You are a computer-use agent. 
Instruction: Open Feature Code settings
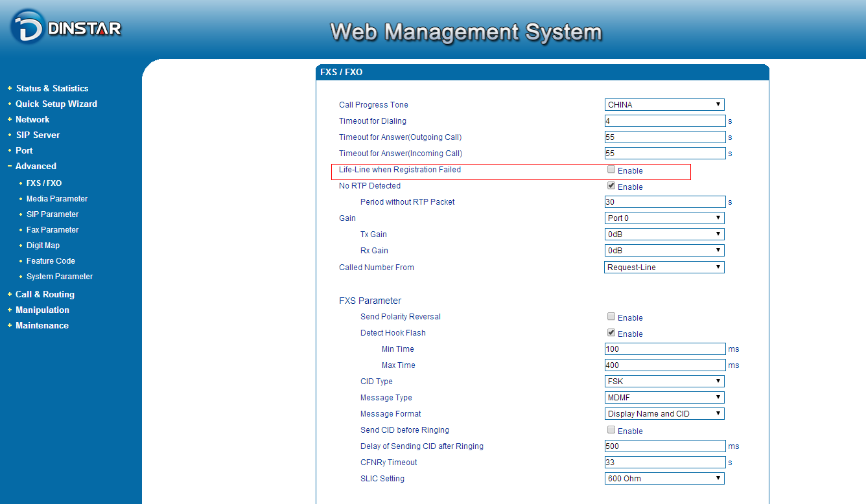click(x=51, y=261)
